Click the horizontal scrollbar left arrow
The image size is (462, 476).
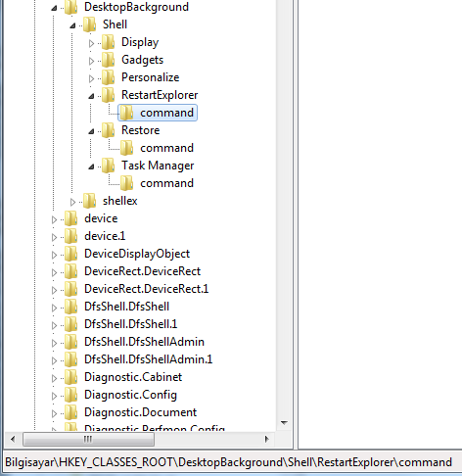(x=13, y=439)
